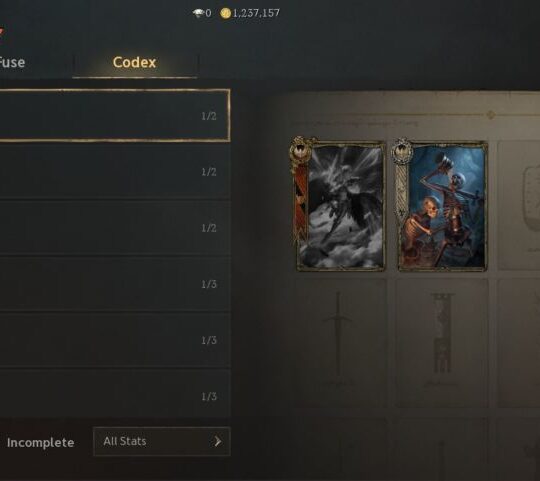This screenshot has height=481, width=540.
Task: Click the gold coin currency icon
Action: [225, 13]
